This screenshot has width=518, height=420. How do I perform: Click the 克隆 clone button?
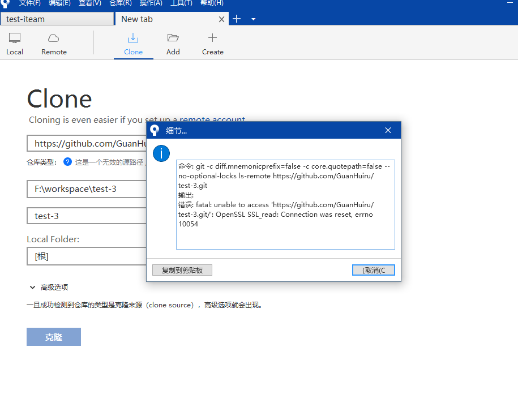pos(54,337)
